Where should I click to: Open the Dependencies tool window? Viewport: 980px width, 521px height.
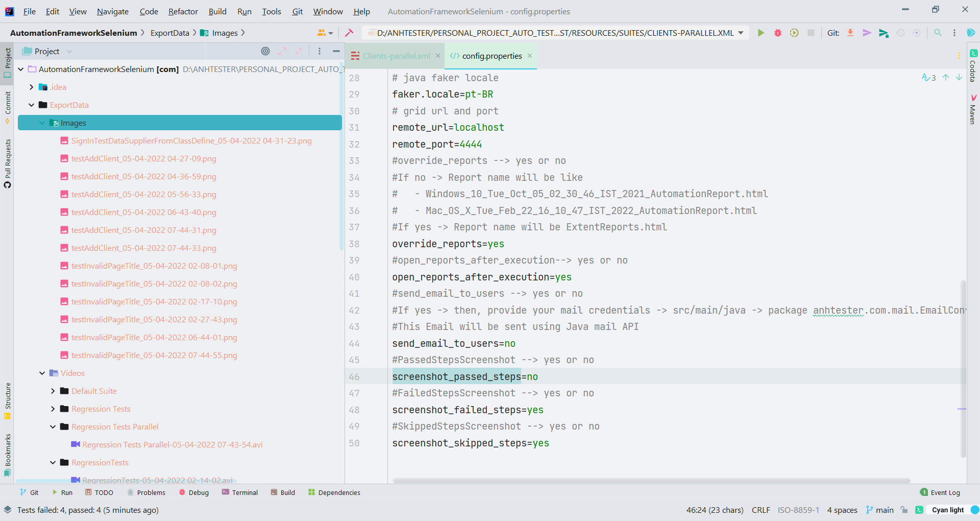point(334,492)
